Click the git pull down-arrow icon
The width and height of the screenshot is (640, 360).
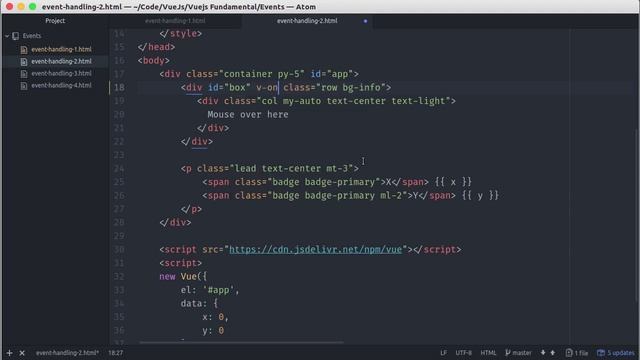point(543,353)
